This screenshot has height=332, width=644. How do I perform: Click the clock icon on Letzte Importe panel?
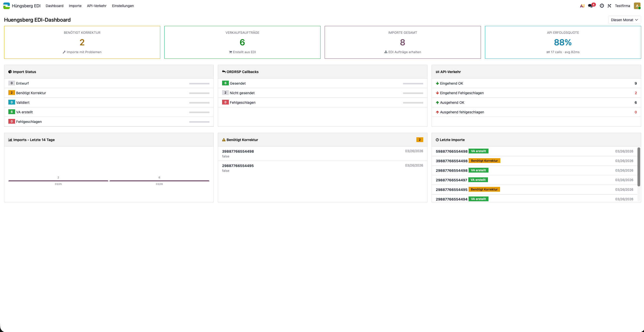coord(437,140)
